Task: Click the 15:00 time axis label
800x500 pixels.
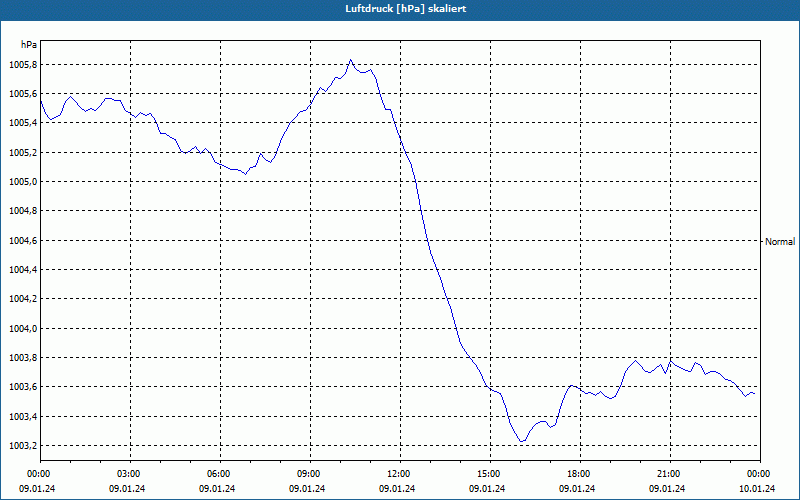Action: pos(490,474)
